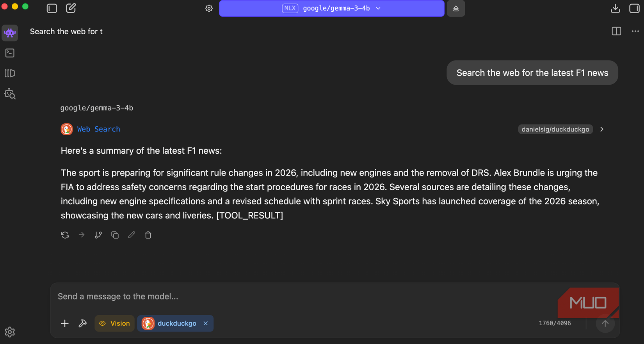Remove the duckduckgo plugin with its X
Image resolution: width=644 pixels, height=344 pixels.
pyautogui.click(x=206, y=323)
